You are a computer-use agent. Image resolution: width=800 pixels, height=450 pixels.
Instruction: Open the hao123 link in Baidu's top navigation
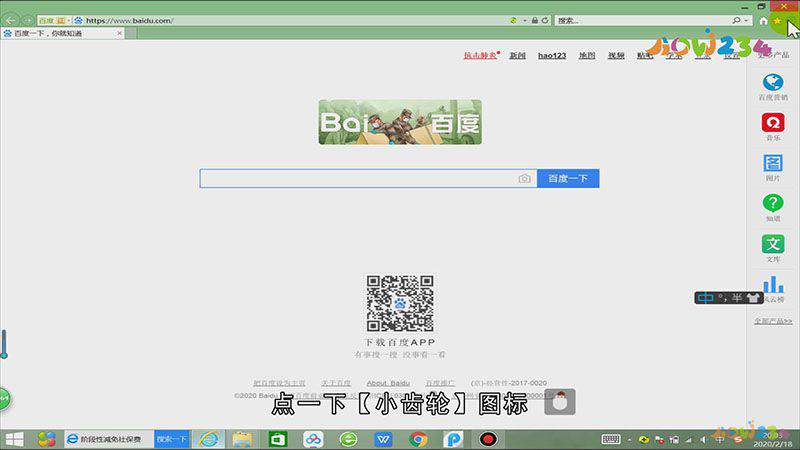552,55
